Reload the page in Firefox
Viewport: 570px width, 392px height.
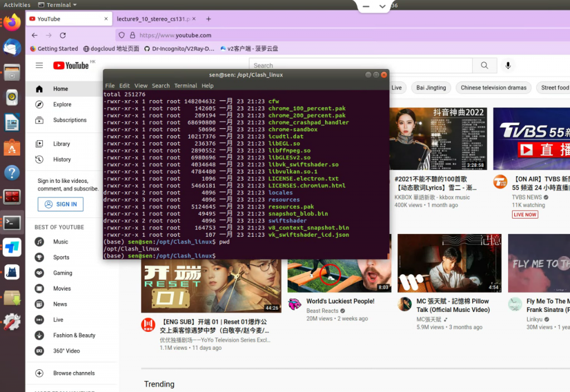click(x=63, y=35)
